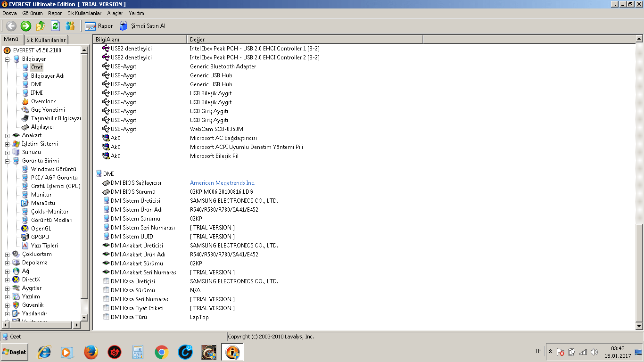Expand the Yazılım tree node
The image size is (644, 362).
coord(8,297)
